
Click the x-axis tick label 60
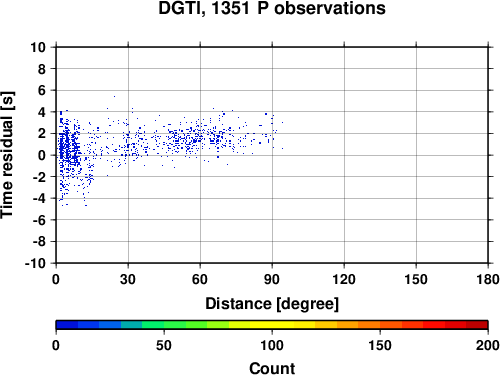200,279
